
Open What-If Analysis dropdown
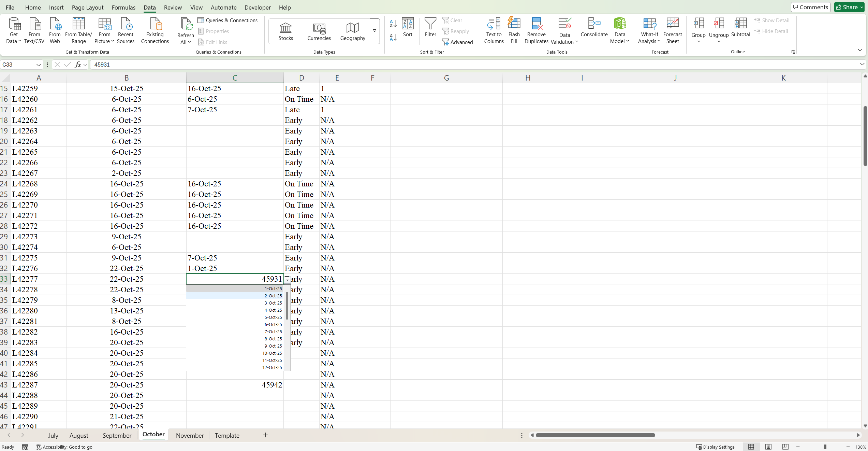(649, 38)
